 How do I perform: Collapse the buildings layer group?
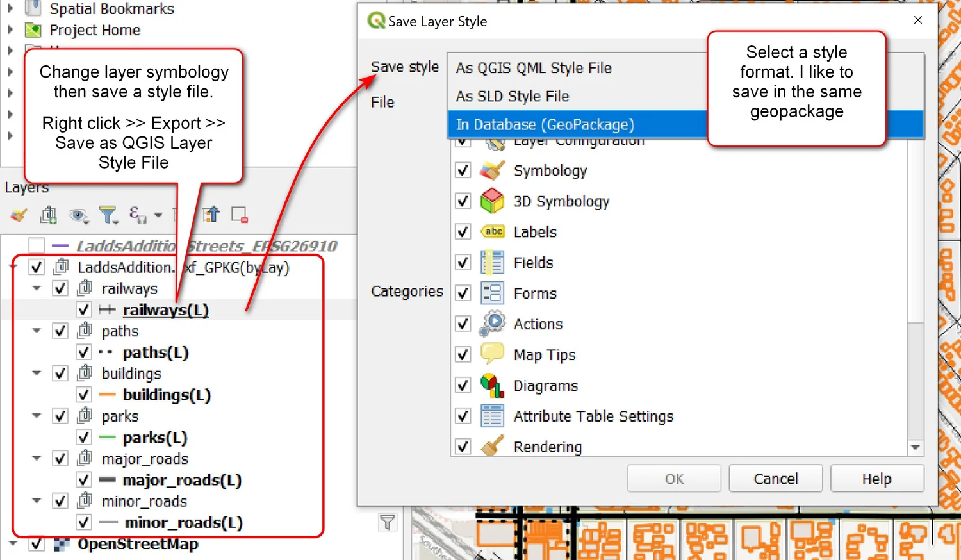click(36, 373)
